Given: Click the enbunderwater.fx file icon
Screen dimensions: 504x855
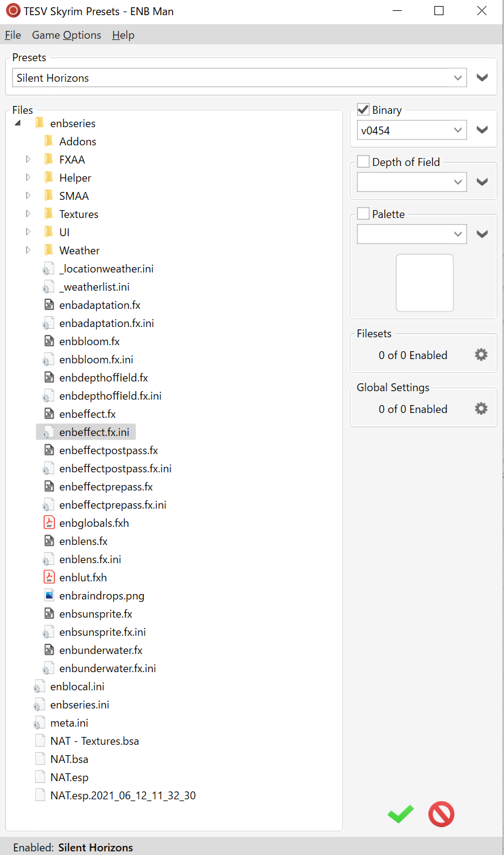Looking at the screenshot, I should 49,650.
